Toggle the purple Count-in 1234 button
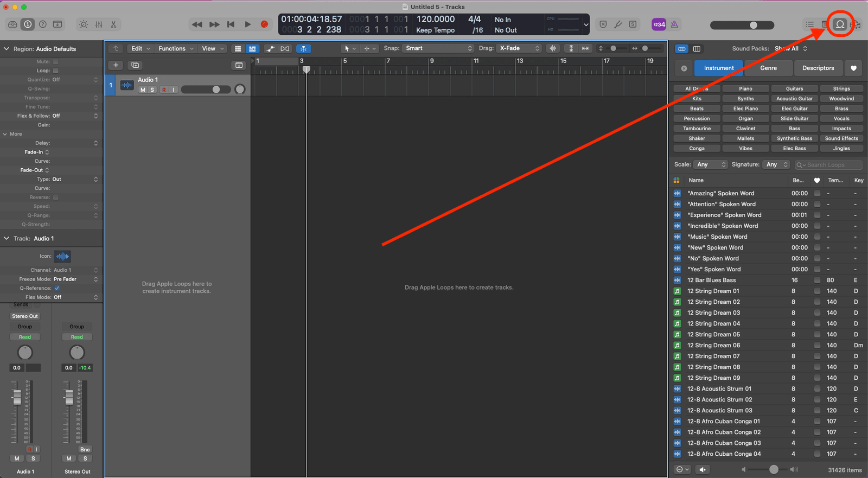 (659, 24)
